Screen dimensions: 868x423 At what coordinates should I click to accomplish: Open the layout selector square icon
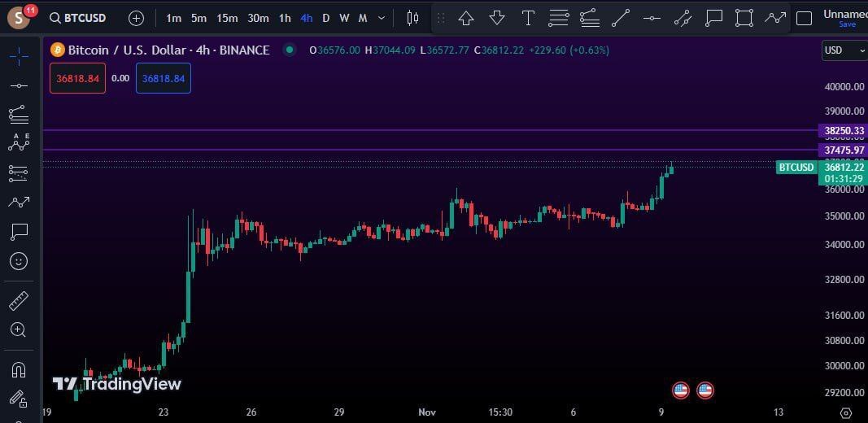(804, 18)
